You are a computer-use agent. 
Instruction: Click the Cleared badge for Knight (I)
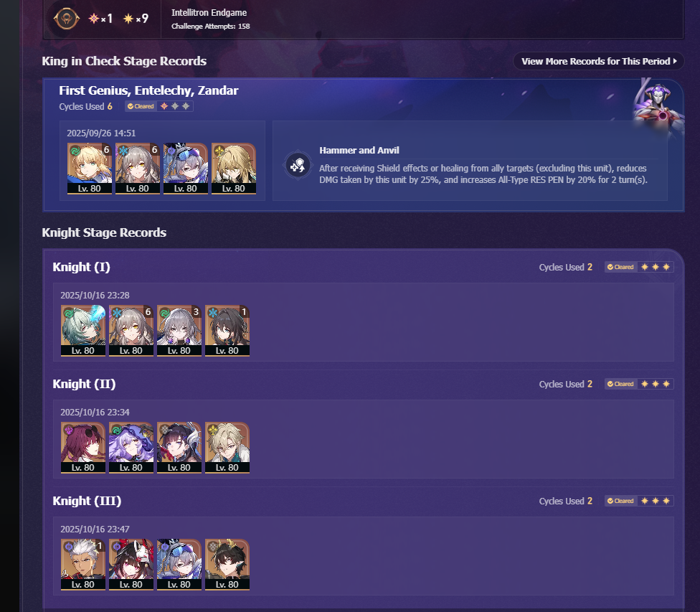[620, 267]
